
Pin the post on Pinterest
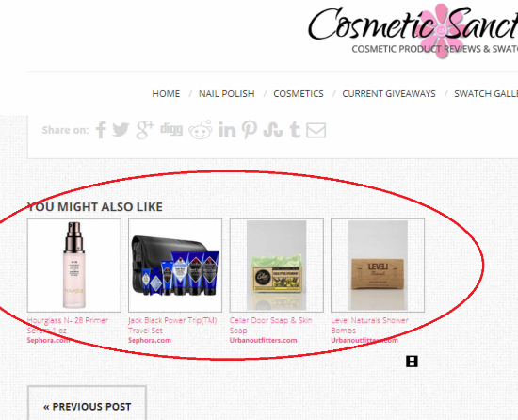coord(250,129)
